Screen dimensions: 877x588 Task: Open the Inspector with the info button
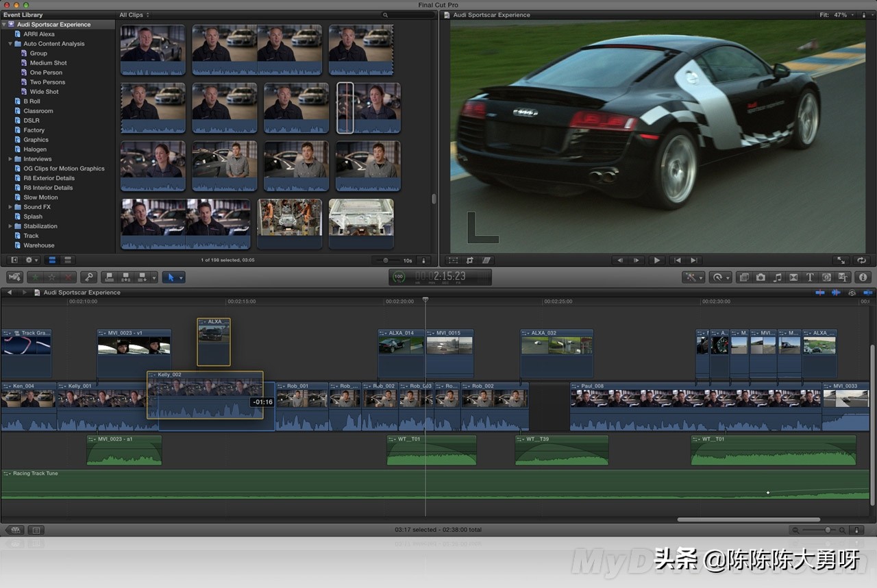tap(863, 278)
